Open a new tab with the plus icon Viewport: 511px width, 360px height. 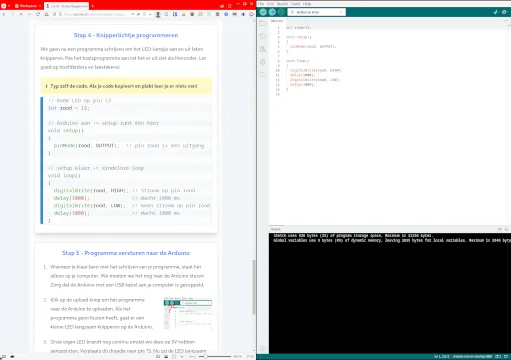(93, 6)
